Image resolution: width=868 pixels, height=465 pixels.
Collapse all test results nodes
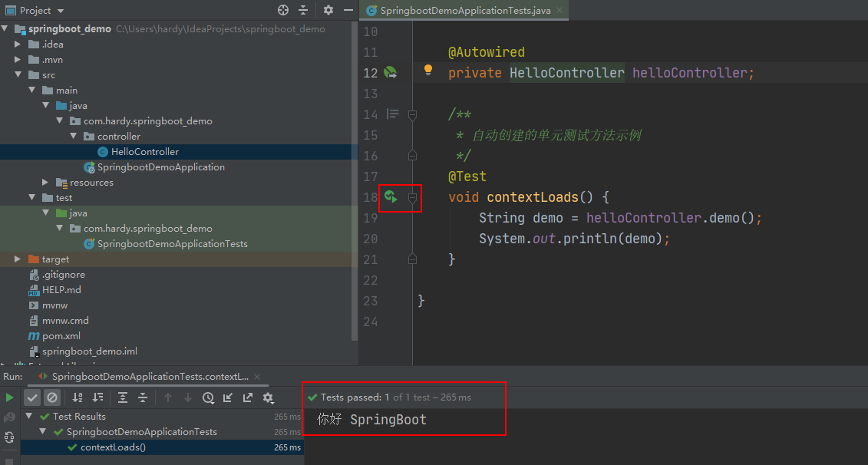click(142, 397)
